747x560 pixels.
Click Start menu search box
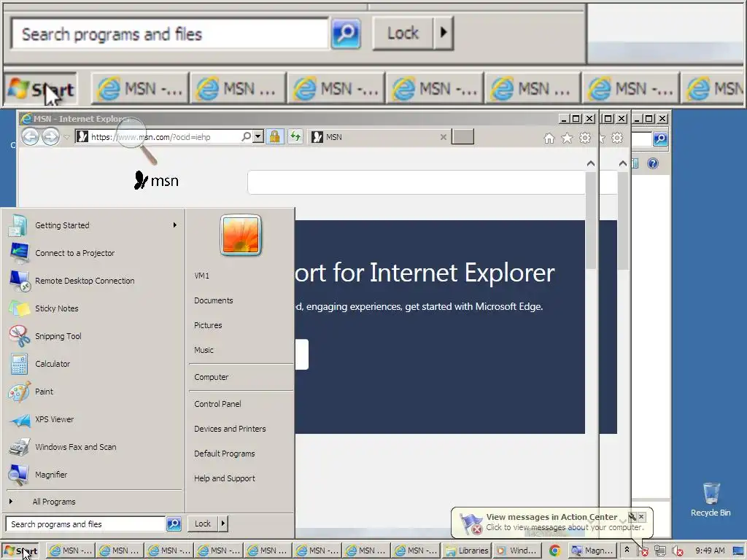point(86,524)
